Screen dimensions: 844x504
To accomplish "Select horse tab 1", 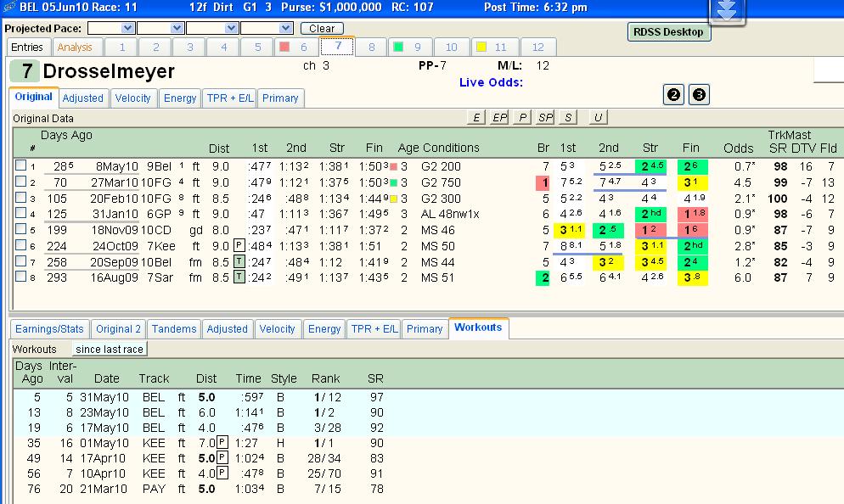I will point(121,48).
